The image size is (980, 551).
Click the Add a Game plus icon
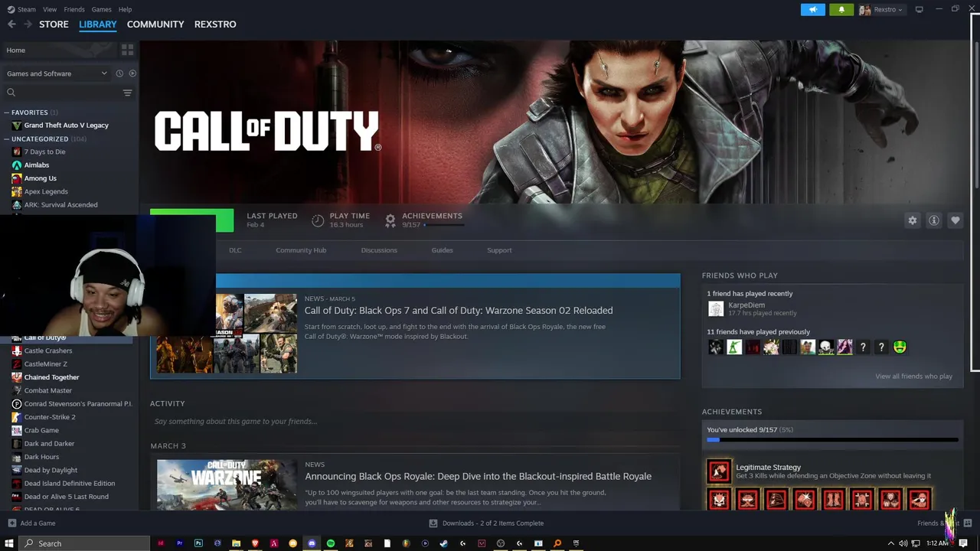[x=11, y=523]
